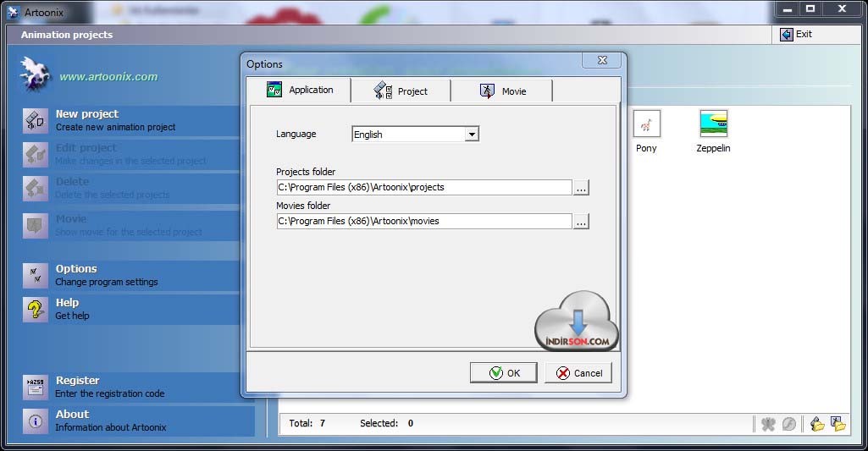This screenshot has height=451, width=868.
Task: Open the Language dropdown arrow
Action: (472, 134)
